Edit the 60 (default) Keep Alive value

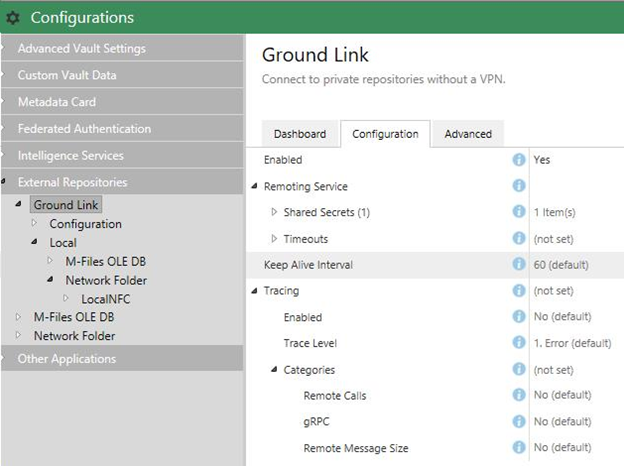561,265
